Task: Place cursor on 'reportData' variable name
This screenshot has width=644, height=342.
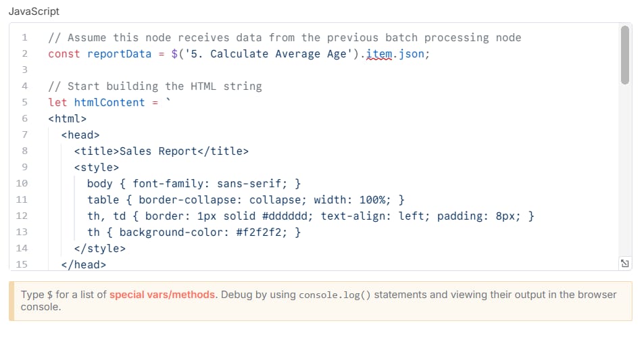Action: coord(119,54)
